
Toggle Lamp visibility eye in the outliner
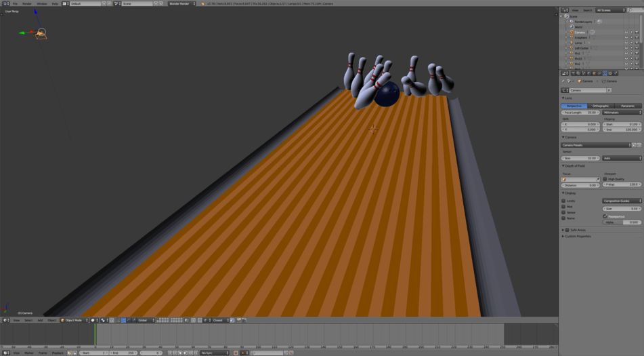pyautogui.click(x=626, y=43)
